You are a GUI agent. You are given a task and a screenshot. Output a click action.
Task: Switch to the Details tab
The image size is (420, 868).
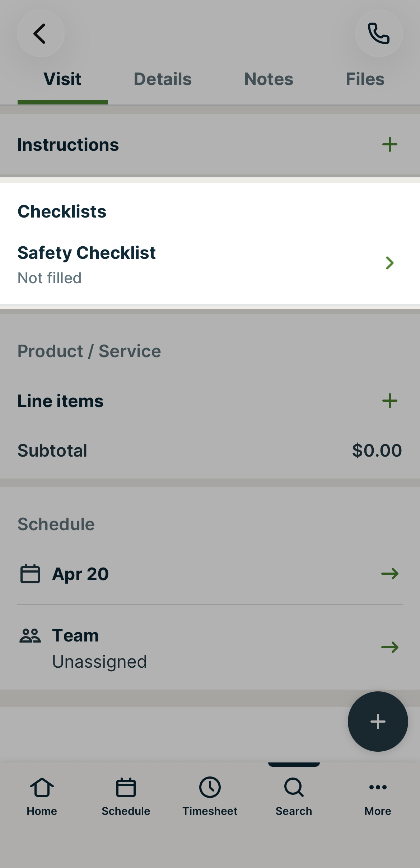162,79
